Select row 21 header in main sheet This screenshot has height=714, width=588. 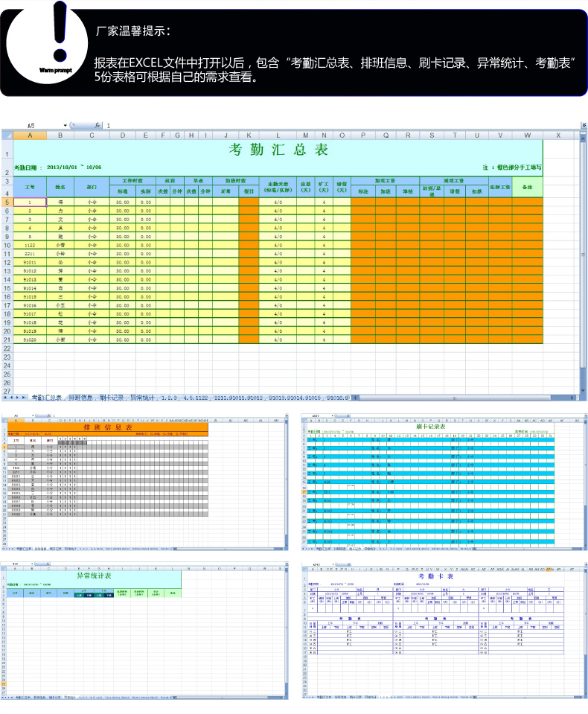7,340
